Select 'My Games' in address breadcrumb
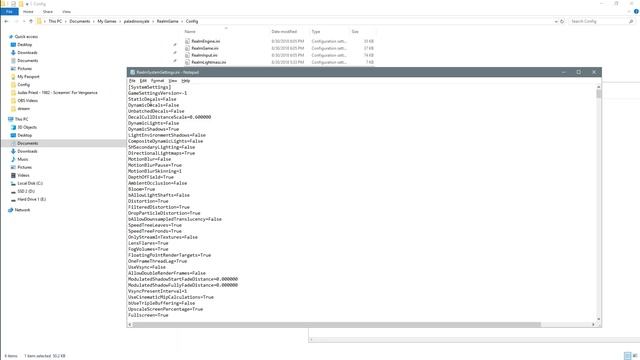Viewport: 640px width, 360px height. pos(107,21)
